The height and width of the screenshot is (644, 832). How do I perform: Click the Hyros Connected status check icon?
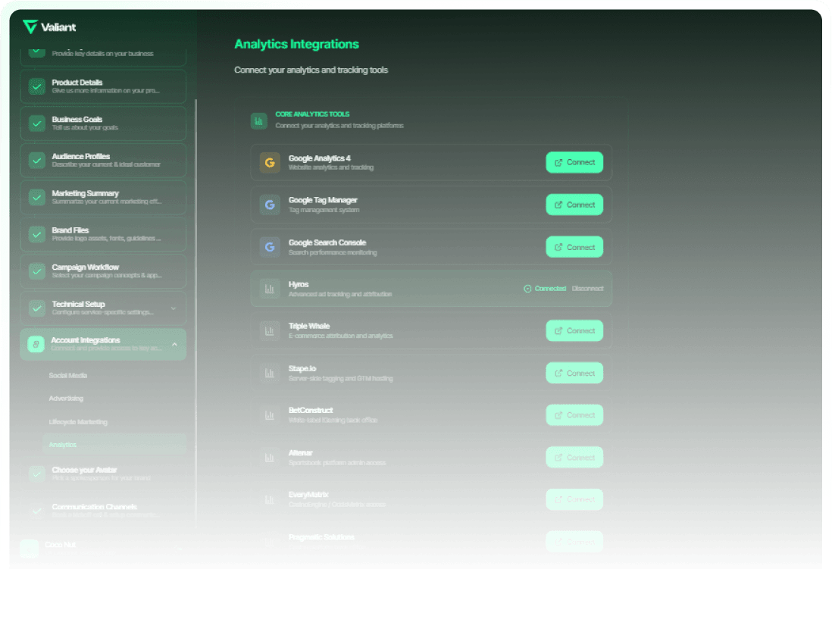click(x=527, y=289)
